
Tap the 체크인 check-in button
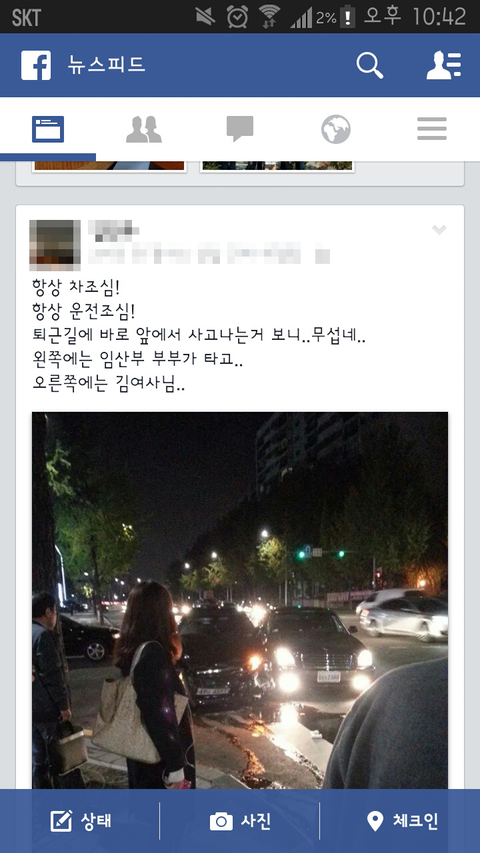[401, 820]
